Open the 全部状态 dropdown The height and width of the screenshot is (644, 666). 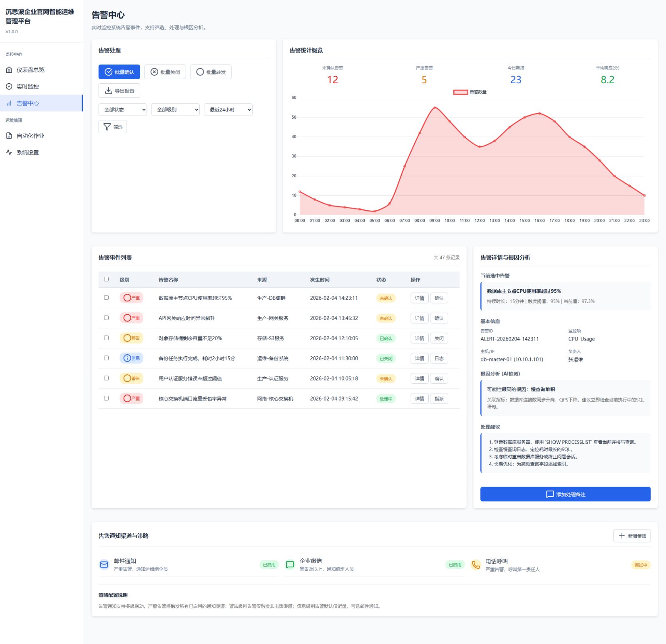click(123, 109)
